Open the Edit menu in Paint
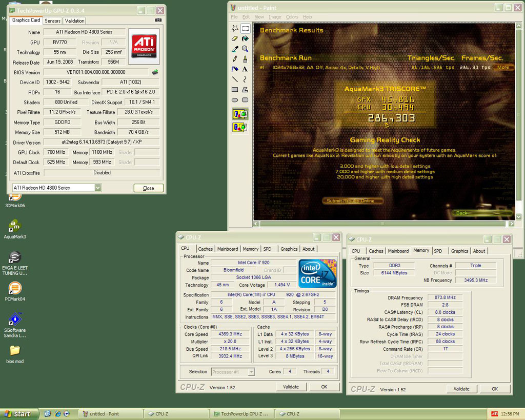Viewport: 525px width, 420px height. click(x=246, y=17)
